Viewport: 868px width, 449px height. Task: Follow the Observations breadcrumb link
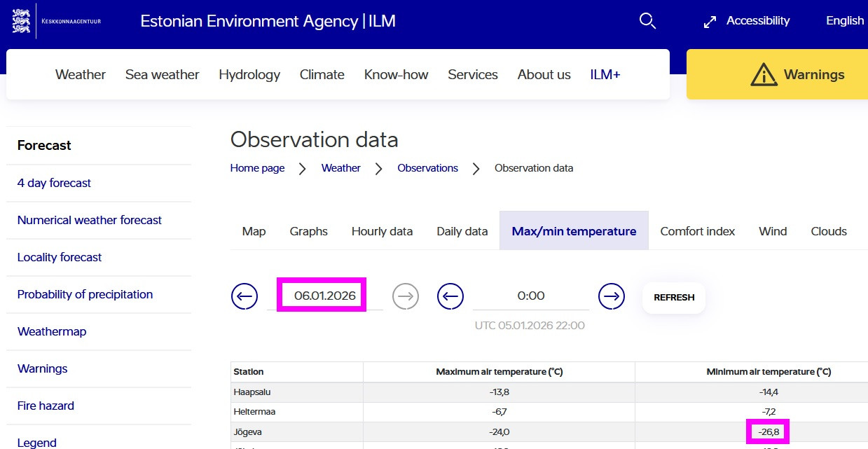(x=427, y=168)
